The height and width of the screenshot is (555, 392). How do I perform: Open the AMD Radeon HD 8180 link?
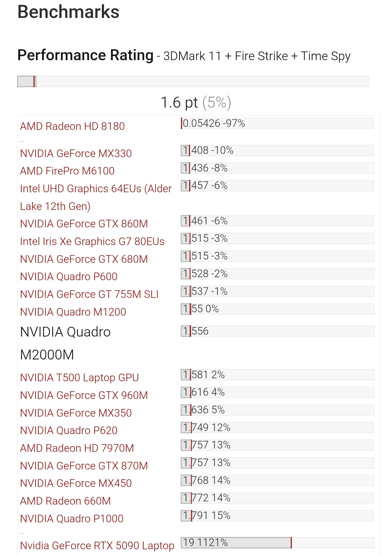pos(72,126)
